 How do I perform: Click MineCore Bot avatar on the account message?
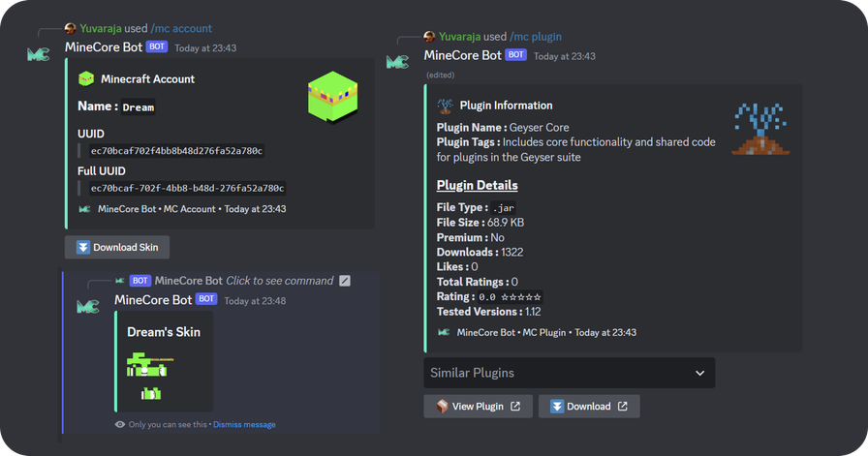pyautogui.click(x=39, y=53)
